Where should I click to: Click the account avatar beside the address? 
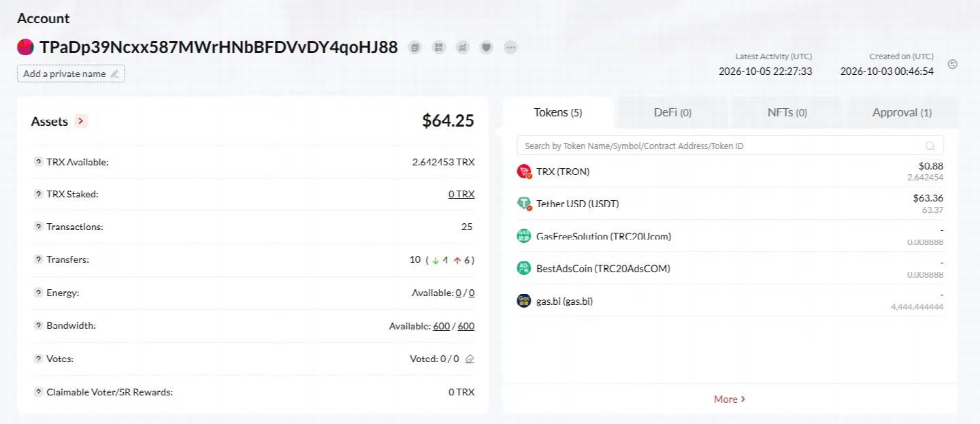tap(25, 47)
